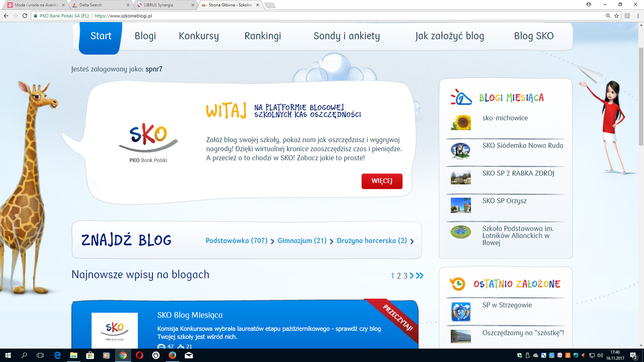Open the OneDrive cloud icon in the tray
This screenshot has width=644, height=362.
coord(536,356)
